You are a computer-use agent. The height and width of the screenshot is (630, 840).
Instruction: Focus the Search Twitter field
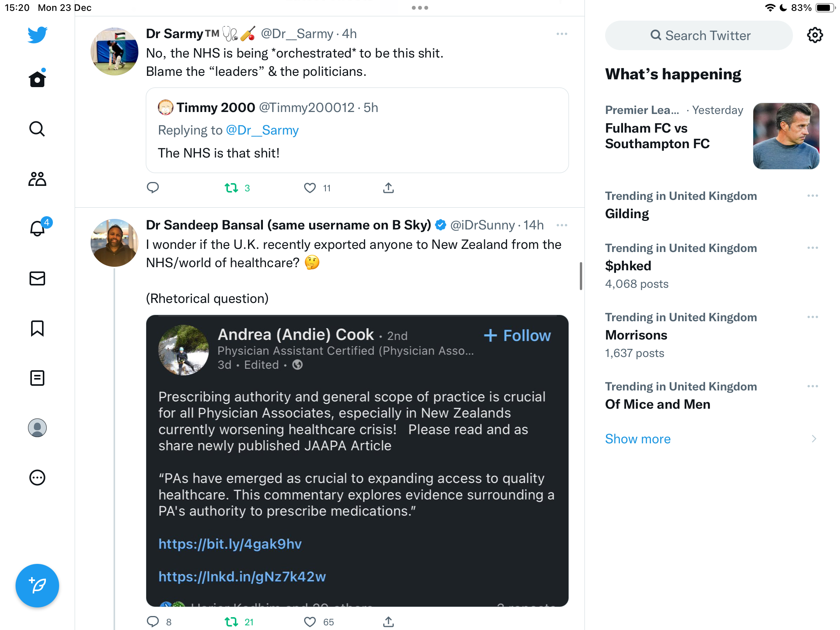click(x=699, y=35)
